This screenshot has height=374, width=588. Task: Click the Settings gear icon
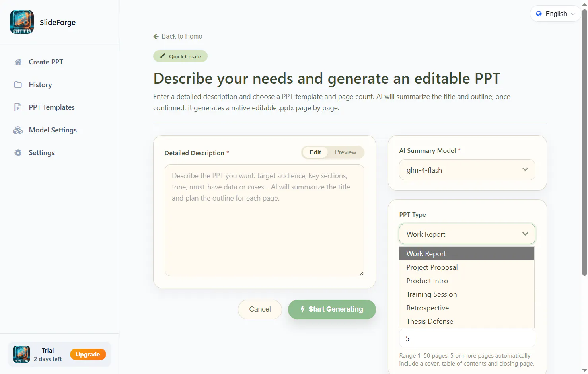coord(18,153)
